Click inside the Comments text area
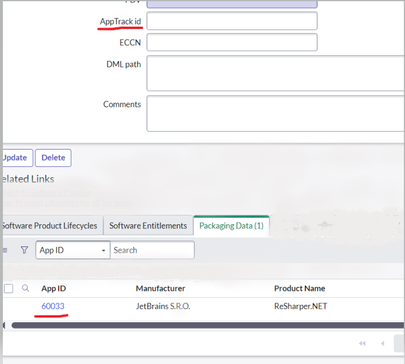The image size is (405, 364). click(276, 114)
